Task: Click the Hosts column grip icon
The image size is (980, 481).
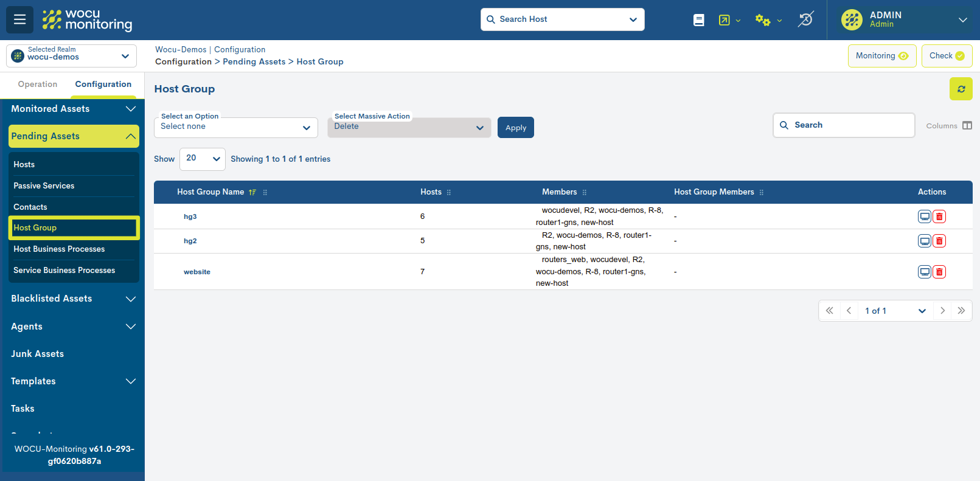Action: point(449,192)
